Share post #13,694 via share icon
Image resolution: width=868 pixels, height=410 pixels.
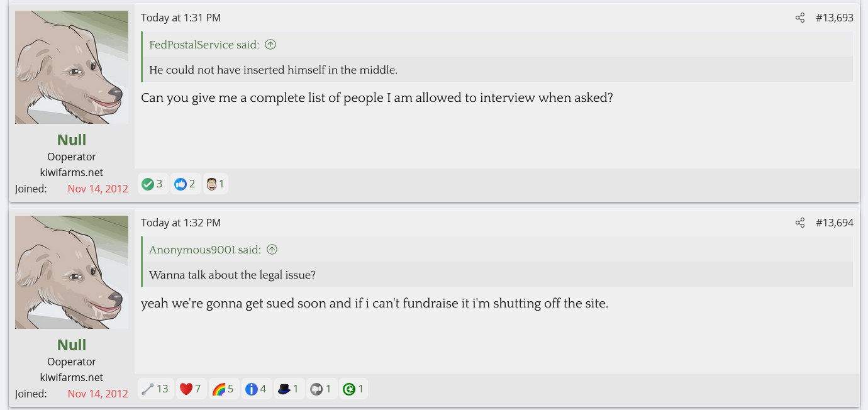(x=800, y=223)
